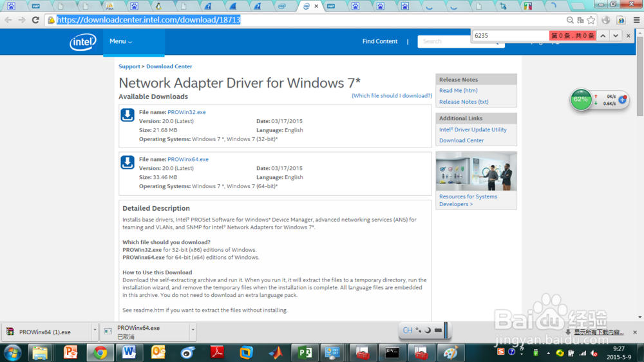Click Download Center under Additional Links

tap(461, 140)
